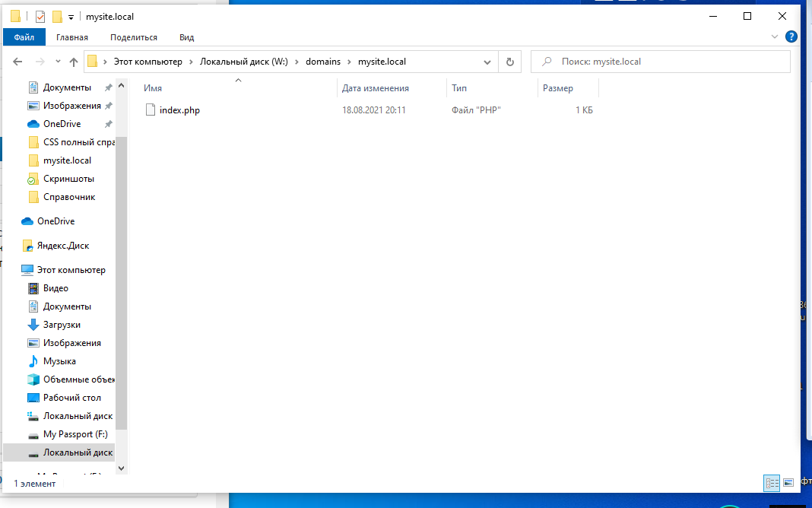
Task: Click Локальный диск (W:) in address path
Action: coord(244,62)
